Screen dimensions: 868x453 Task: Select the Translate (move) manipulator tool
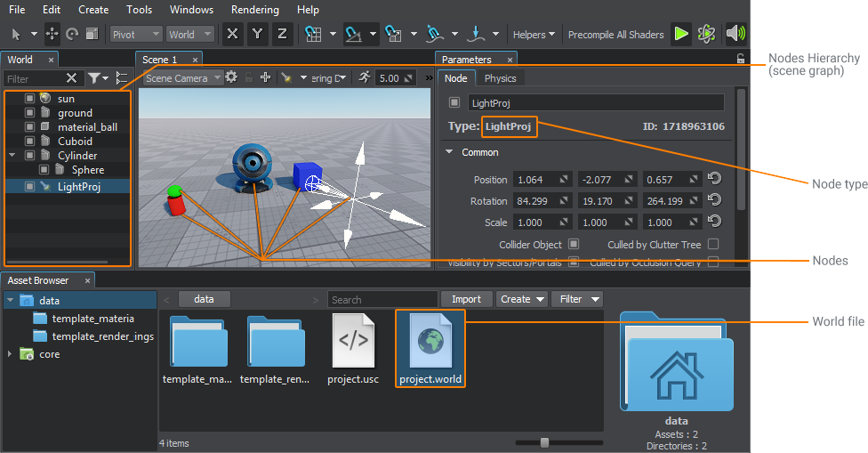52,35
